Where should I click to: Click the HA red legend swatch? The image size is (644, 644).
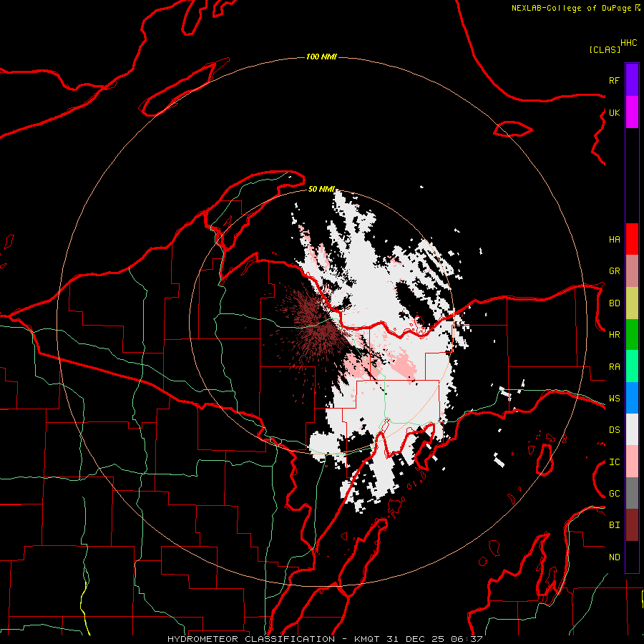[632, 239]
